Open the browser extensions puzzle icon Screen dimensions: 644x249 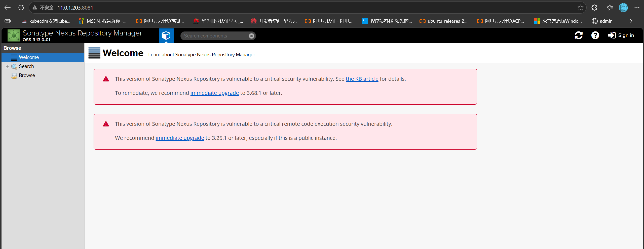(594, 8)
